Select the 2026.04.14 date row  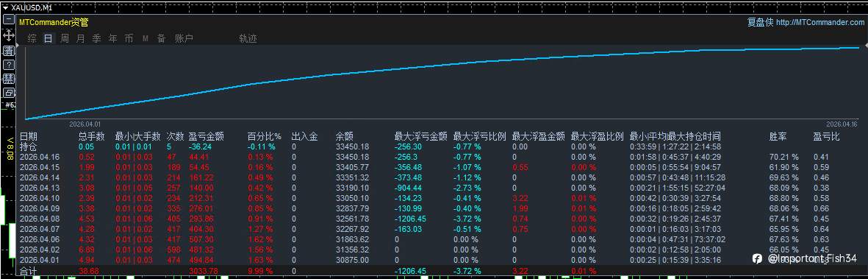(39, 177)
